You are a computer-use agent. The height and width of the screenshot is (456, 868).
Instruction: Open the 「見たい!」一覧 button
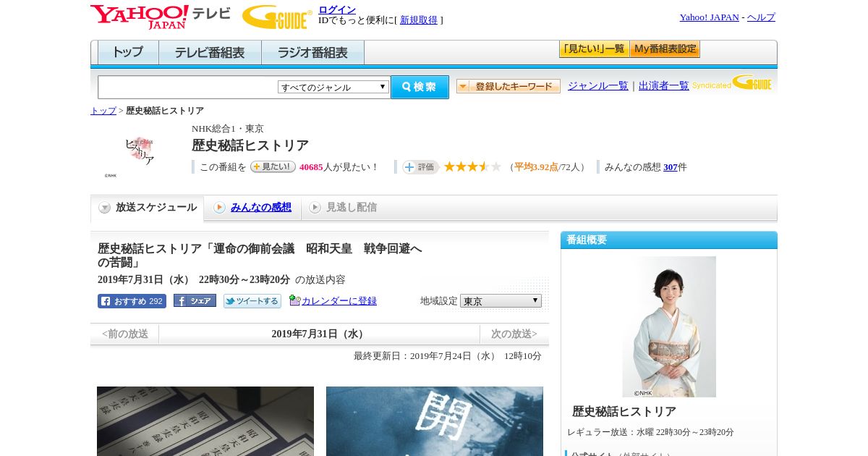(594, 49)
